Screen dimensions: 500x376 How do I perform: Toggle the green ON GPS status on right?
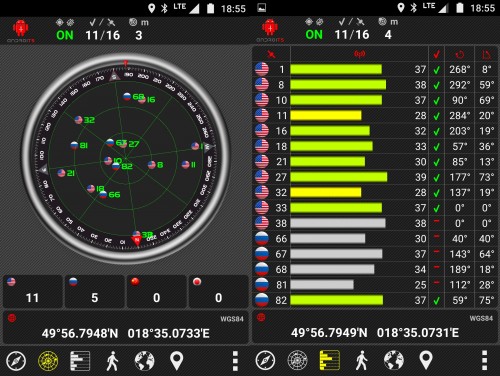click(314, 34)
